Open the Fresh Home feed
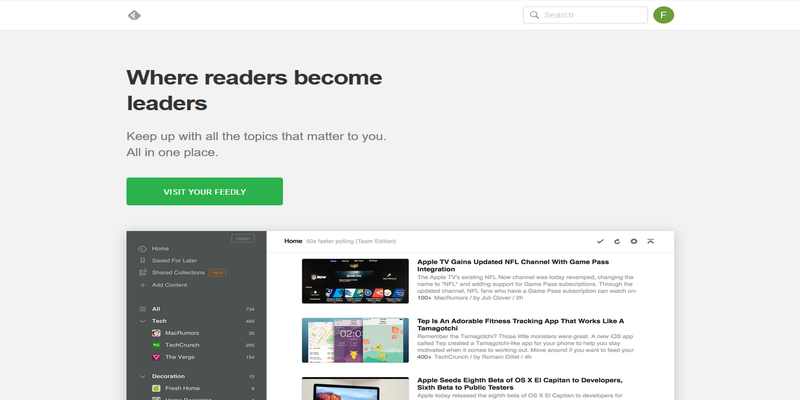 (x=182, y=388)
